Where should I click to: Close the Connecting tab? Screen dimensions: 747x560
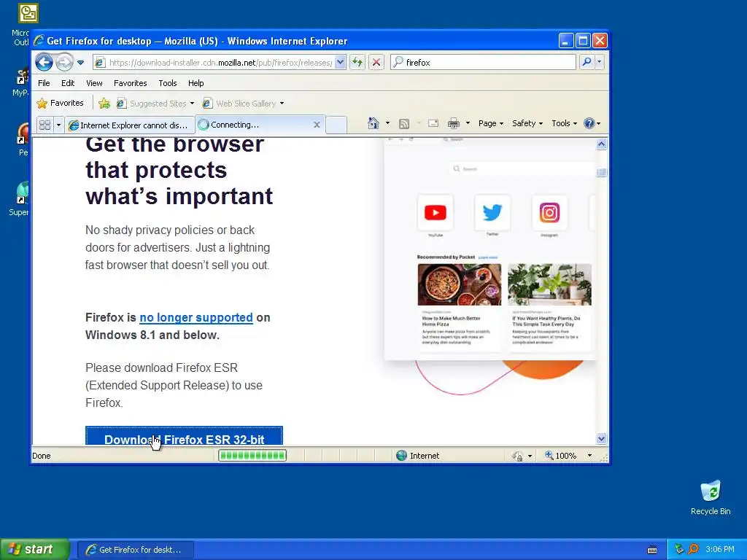click(x=317, y=124)
